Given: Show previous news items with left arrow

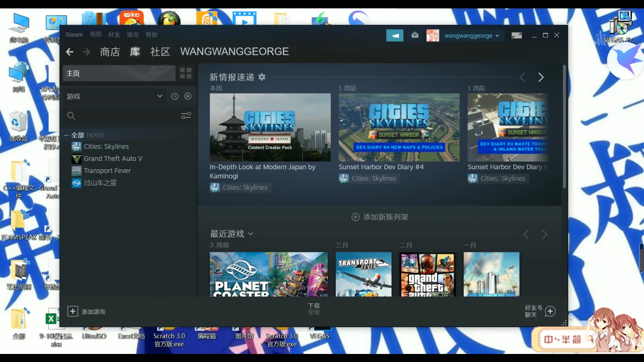Looking at the screenshot, I should [523, 77].
